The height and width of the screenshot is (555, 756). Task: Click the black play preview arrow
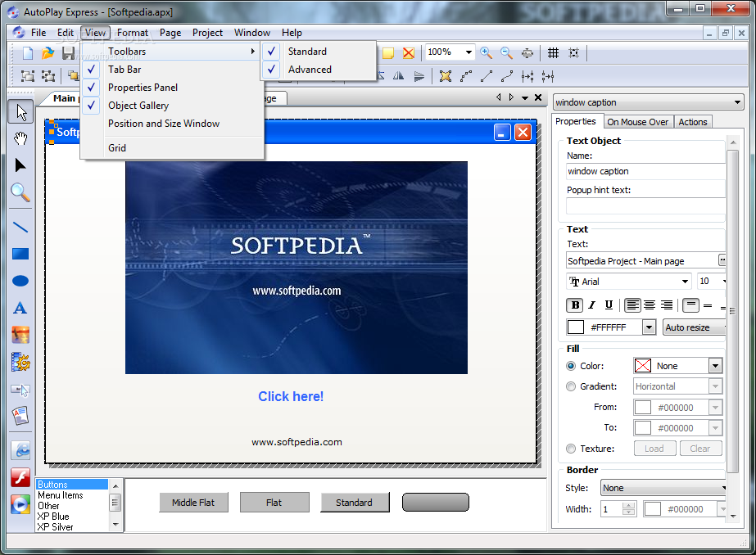(20, 165)
